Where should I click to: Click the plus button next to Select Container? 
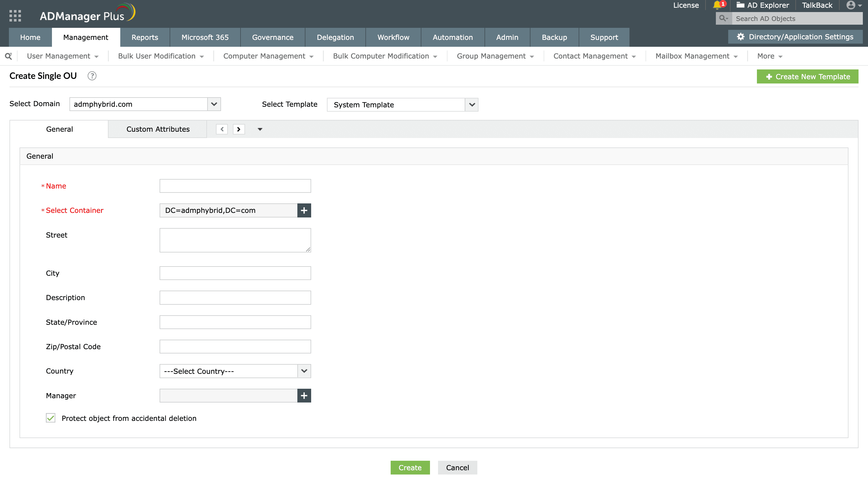[x=304, y=210]
